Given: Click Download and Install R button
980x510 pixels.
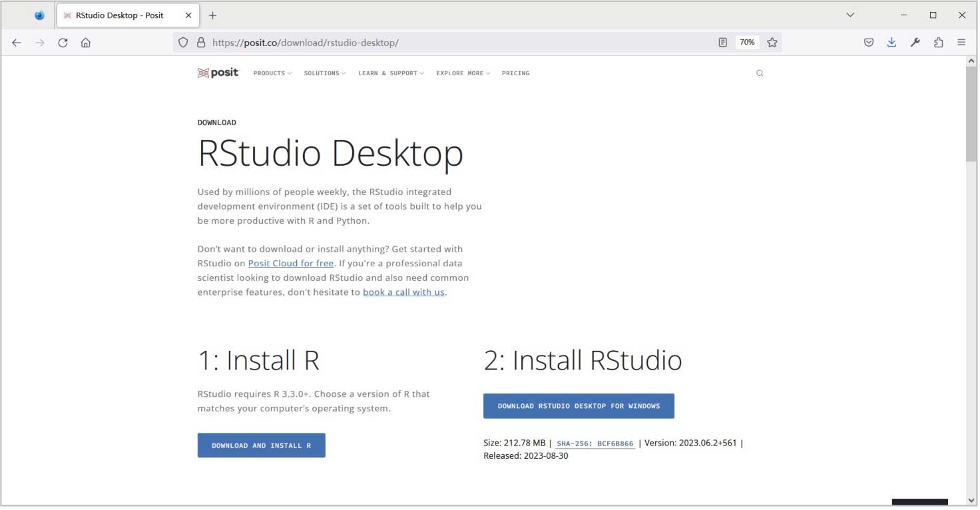Looking at the screenshot, I should tap(262, 445).
